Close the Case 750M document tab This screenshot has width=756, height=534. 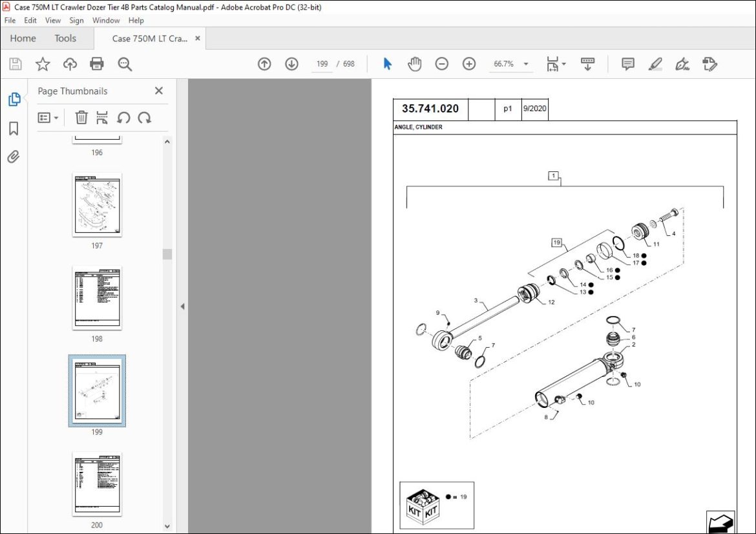tap(198, 38)
